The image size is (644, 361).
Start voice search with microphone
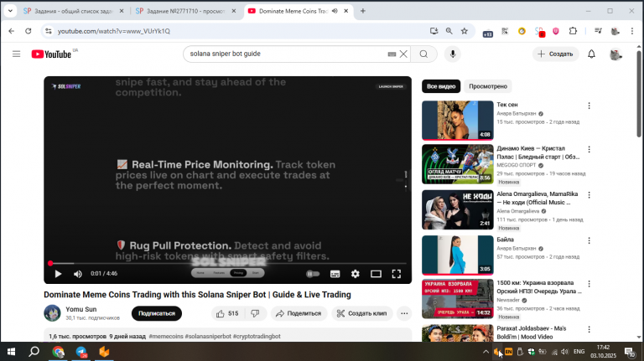click(x=453, y=54)
